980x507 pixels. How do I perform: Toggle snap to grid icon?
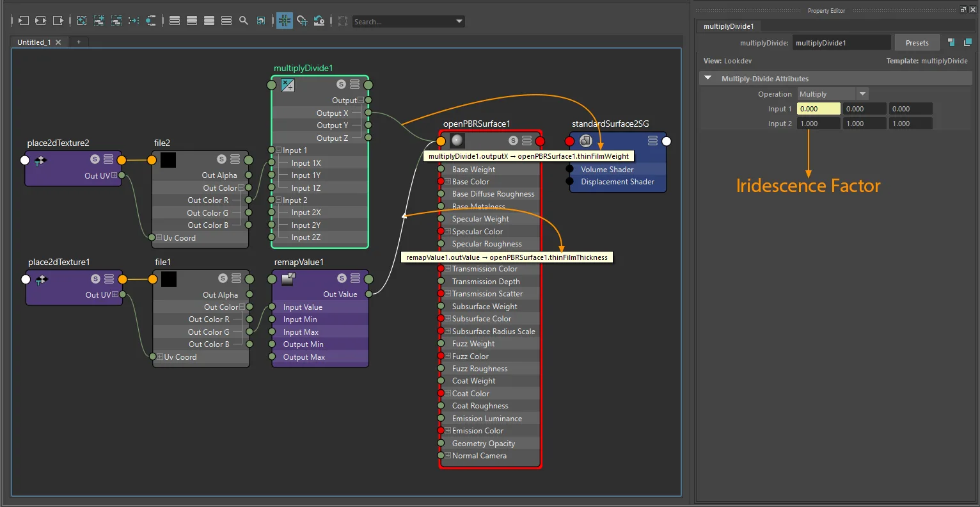coord(302,21)
